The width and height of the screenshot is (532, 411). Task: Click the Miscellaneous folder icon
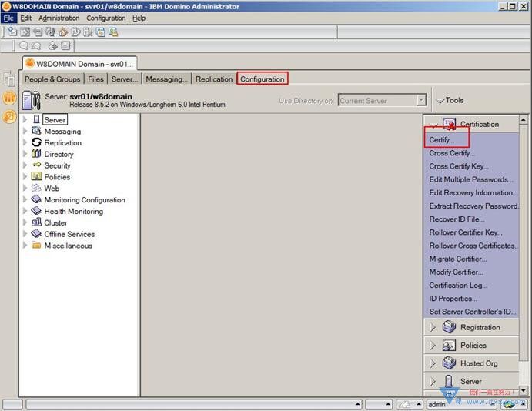(x=36, y=246)
